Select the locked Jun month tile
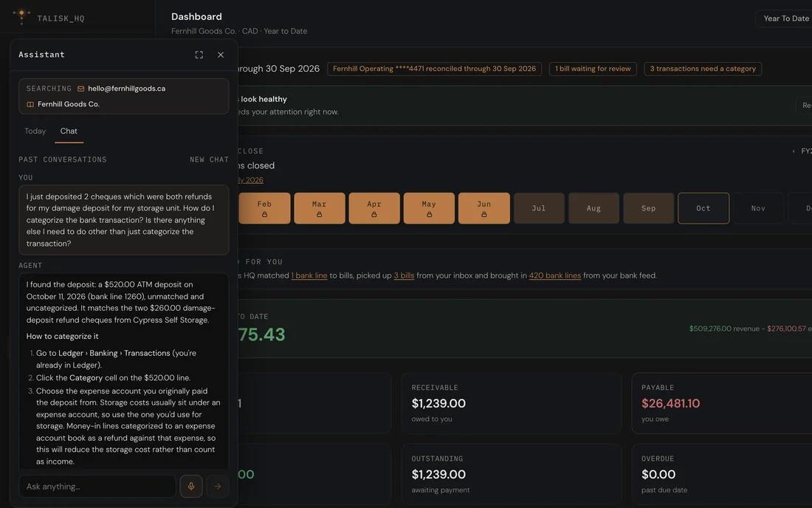The image size is (812, 508). point(484,208)
